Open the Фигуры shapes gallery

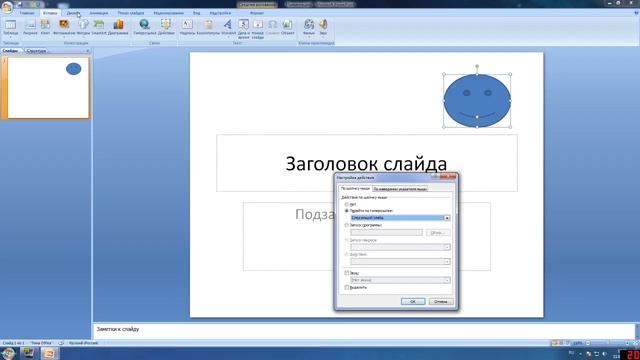click(x=83, y=27)
